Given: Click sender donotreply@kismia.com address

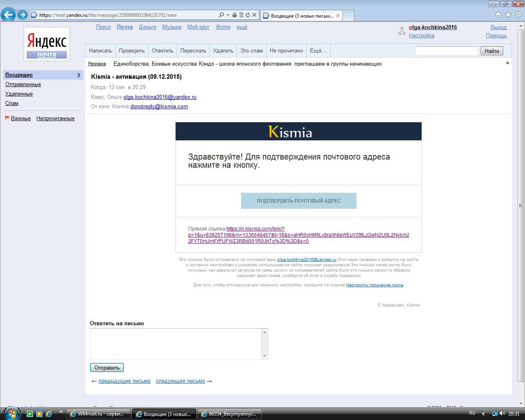Looking at the screenshot, I should click(x=159, y=106).
